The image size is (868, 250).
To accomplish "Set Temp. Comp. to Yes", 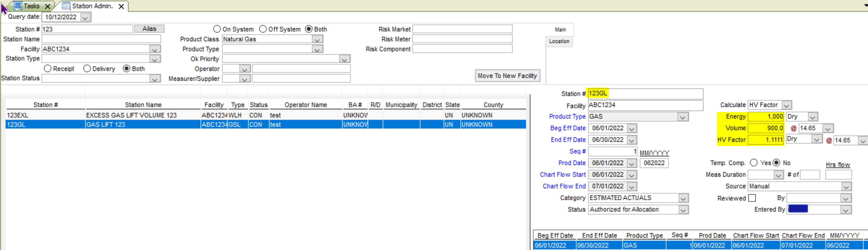I will [x=753, y=163].
